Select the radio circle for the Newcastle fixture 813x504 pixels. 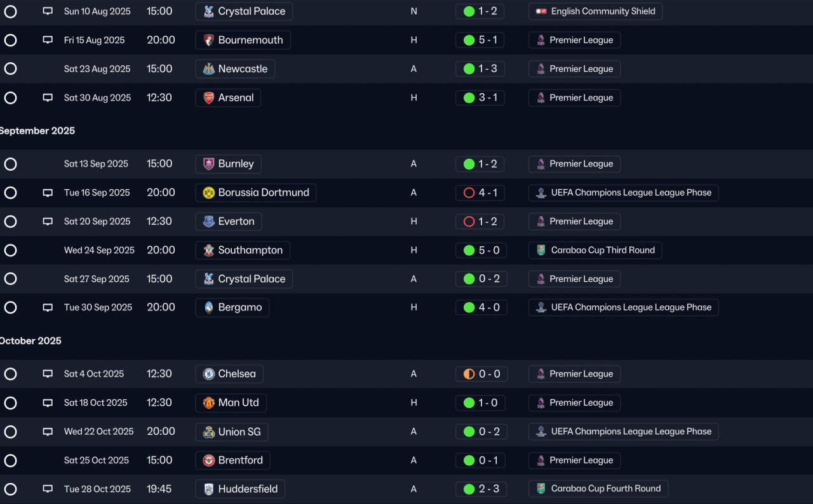pos(10,69)
